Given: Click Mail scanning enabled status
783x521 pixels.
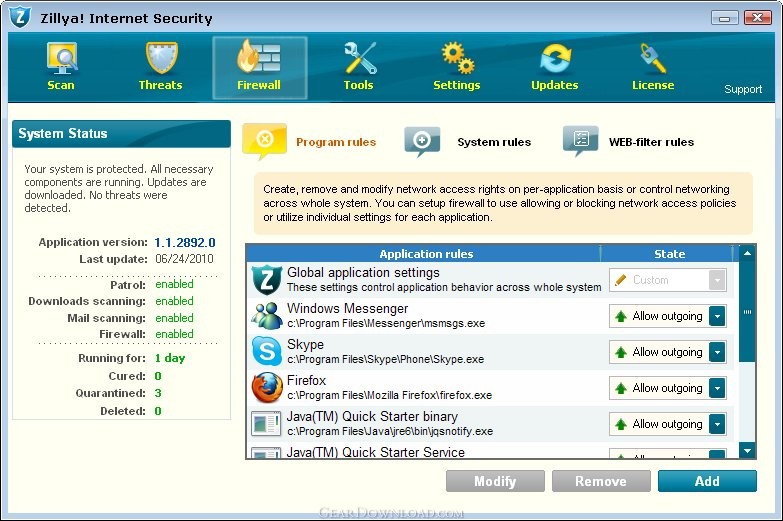Looking at the screenshot, I should click(x=174, y=318).
